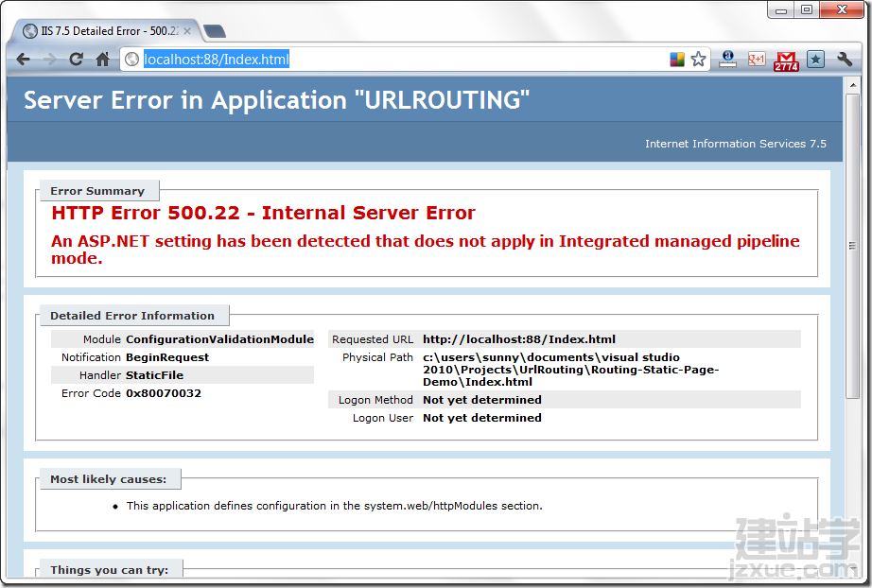Click 'HTTP Error 500.22 - Internal Server Error'
Image resolution: width=872 pixels, height=588 pixels.
click(x=263, y=213)
